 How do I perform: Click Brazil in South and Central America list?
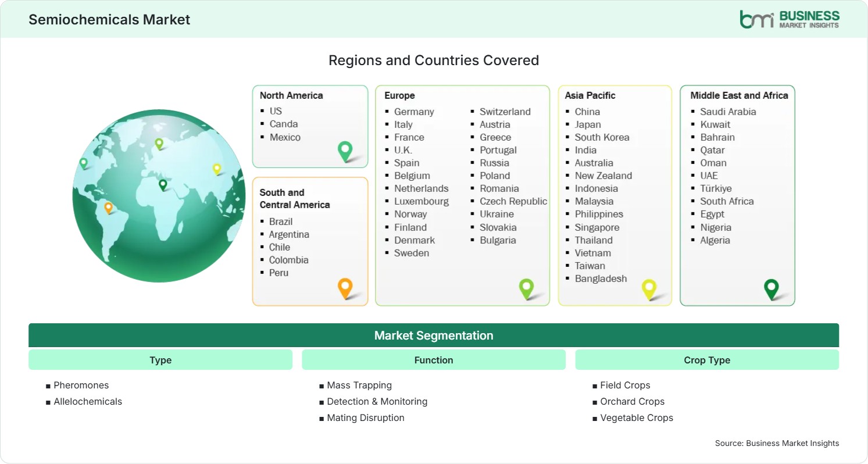coord(281,222)
